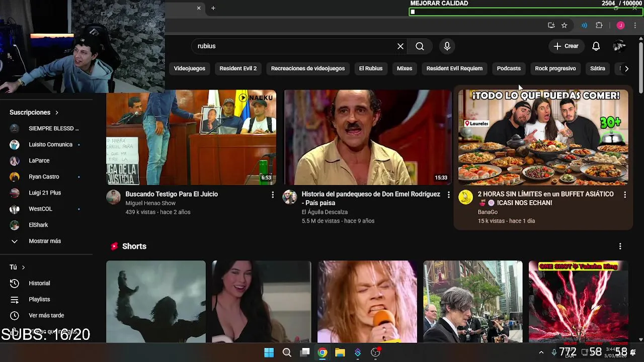Open Don Emel Rodríguez video thumbnail

click(367, 137)
